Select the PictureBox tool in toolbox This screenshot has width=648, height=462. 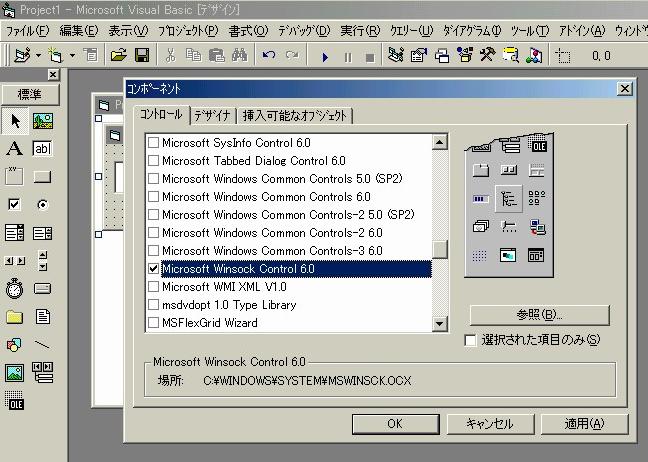point(43,121)
